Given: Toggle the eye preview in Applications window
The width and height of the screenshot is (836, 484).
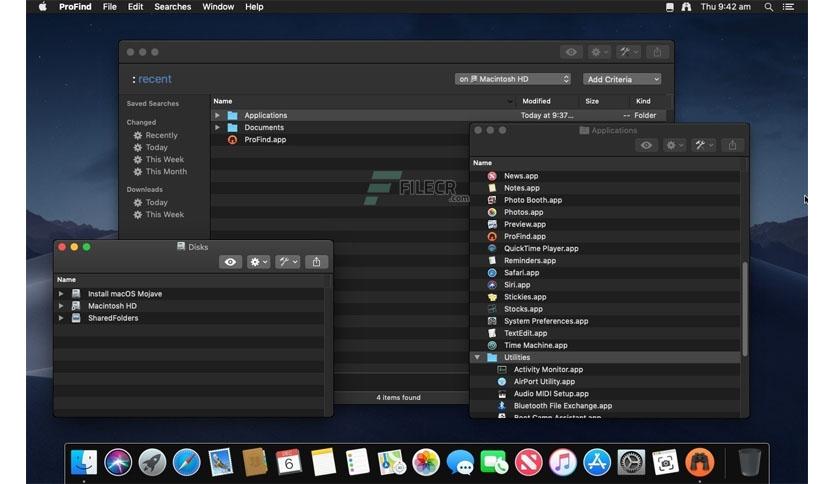Looking at the screenshot, I should tap(646, 145).
